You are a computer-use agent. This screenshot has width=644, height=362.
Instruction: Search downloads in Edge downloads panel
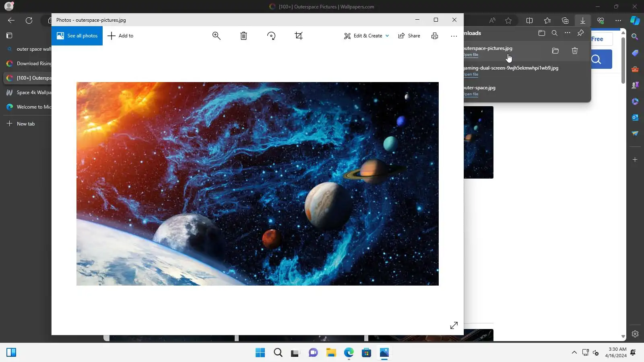555,33
